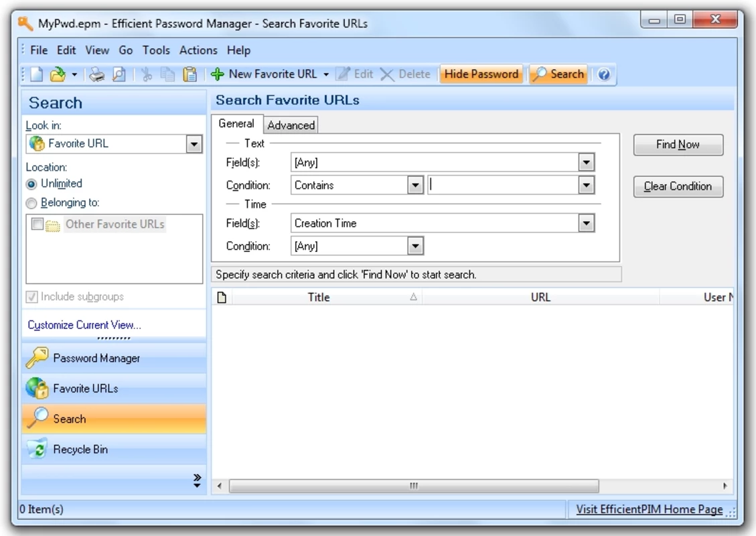This screenshot has height=536, width=756.
Task: Open the search text history dropdown arrow
Action: 587,186
